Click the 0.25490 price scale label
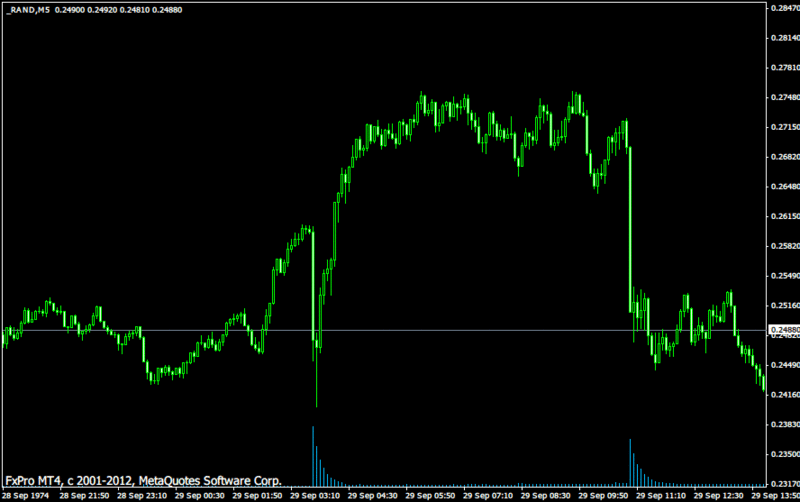 coord(785,275)
